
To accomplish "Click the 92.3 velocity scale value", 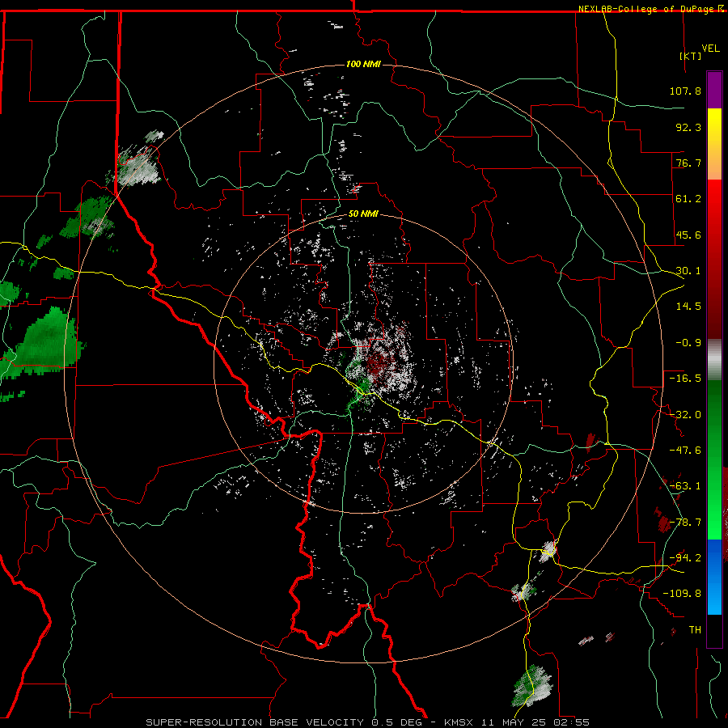I will 688,127.
